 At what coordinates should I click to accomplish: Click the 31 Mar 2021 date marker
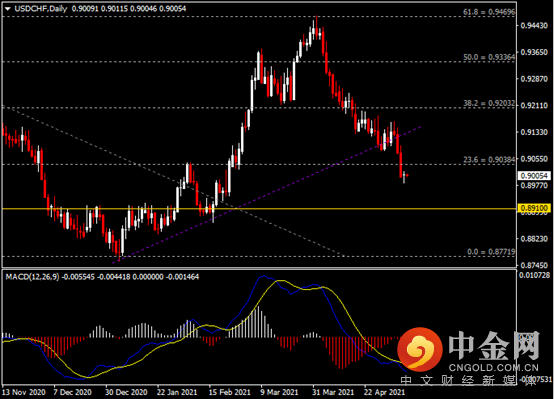(x=332, y=392)
